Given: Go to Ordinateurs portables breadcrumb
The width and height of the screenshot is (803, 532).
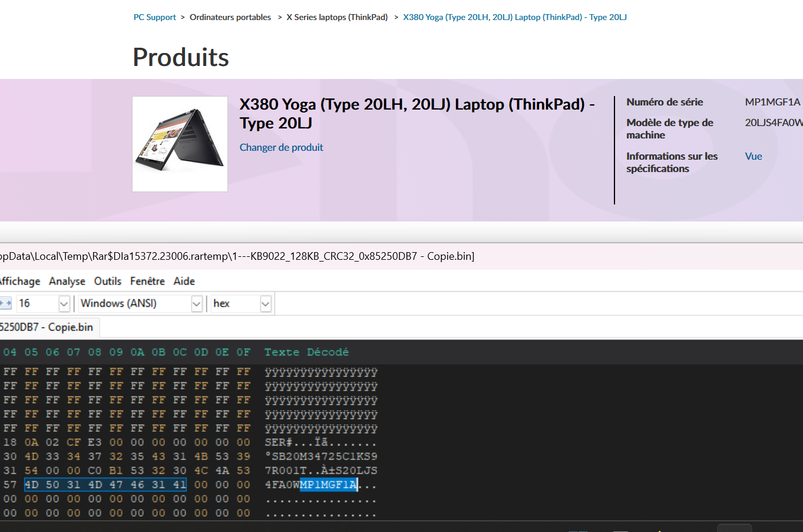Looking at the screenshot, I should click(x=230, y=17).
